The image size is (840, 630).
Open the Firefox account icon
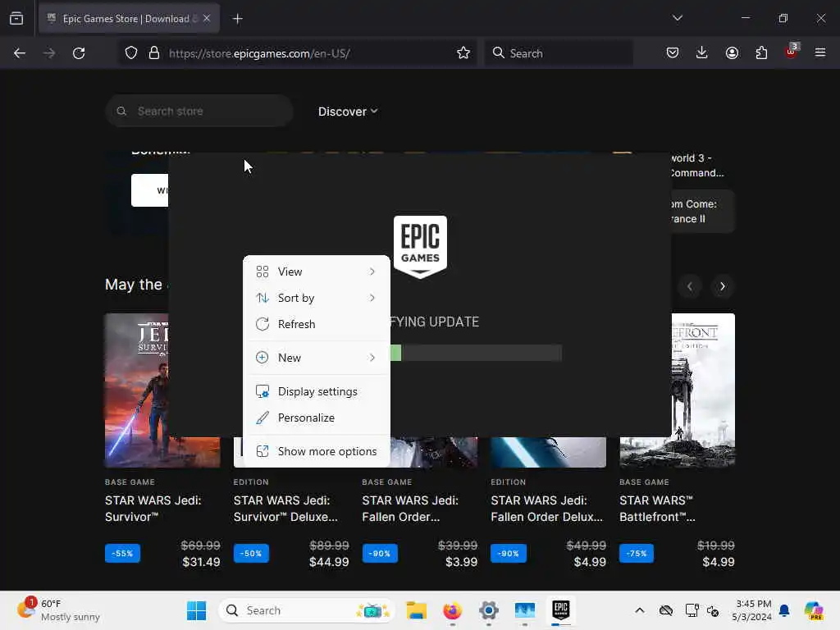tap(732, 52)
